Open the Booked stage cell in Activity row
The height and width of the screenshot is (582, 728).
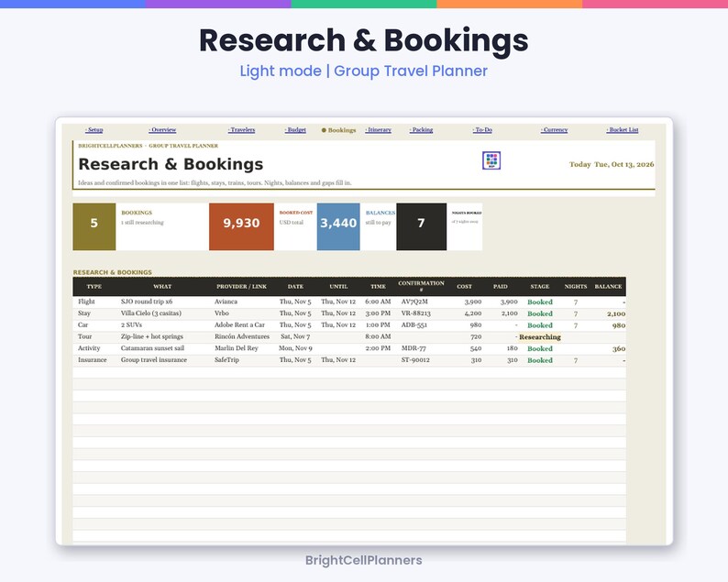pyautogui.click(x=540, y=348)
